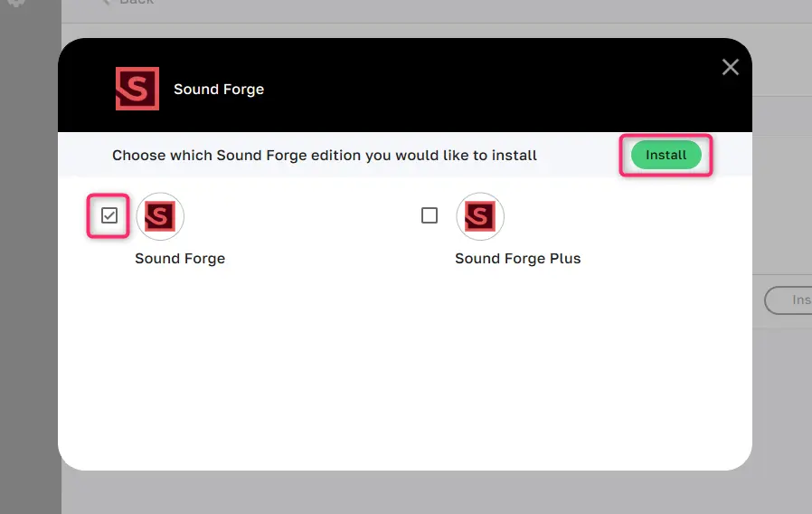Click the 'Choose which Sound Forge edition' text

click(x=325, y=156)
